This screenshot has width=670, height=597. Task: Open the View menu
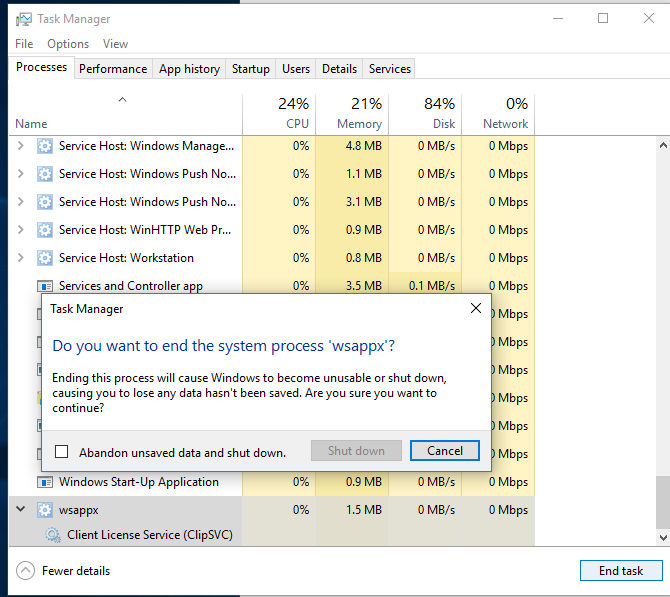coord(115,44)
